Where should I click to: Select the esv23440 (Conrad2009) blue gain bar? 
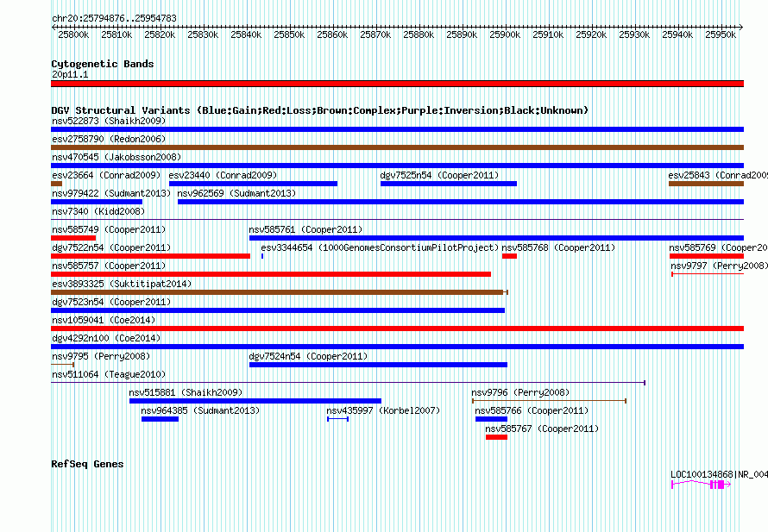point(253,184)
